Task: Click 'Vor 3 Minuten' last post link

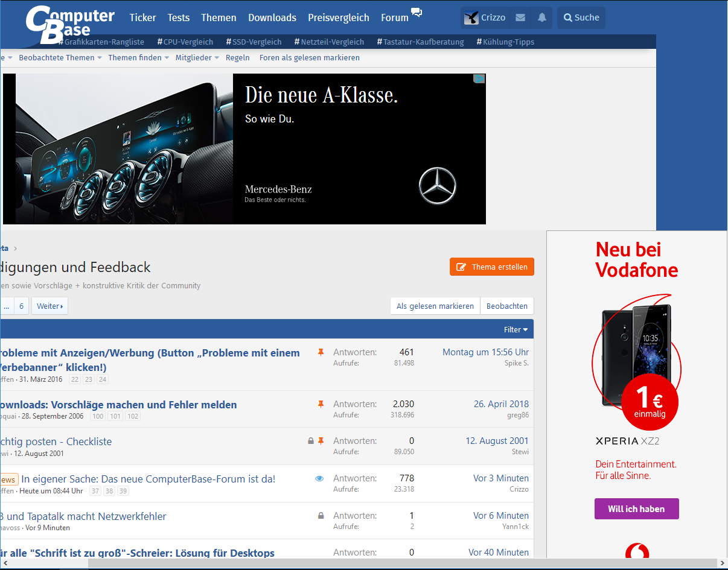Action: pyautogui.click(x=501, y=478)
